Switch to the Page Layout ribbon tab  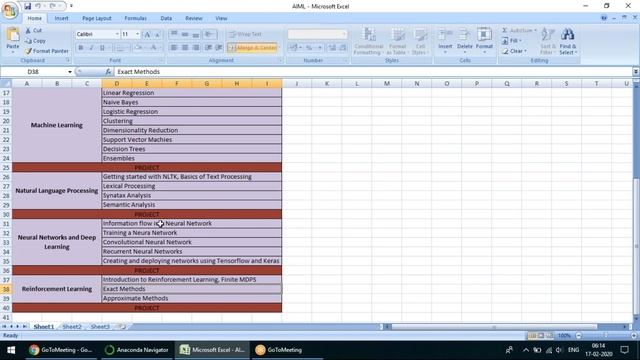coord(97,18)
